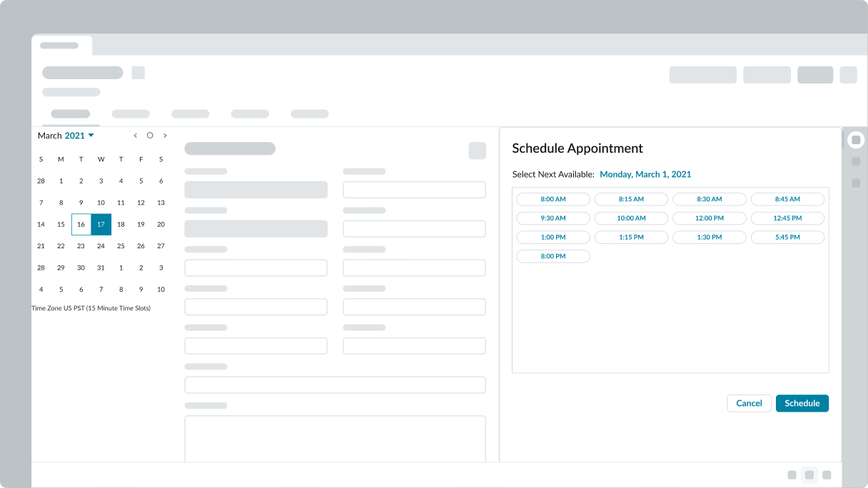This screenshot has height=488, width=868.
Task: Click the calendar today circle icon
Action: (150, 136)
